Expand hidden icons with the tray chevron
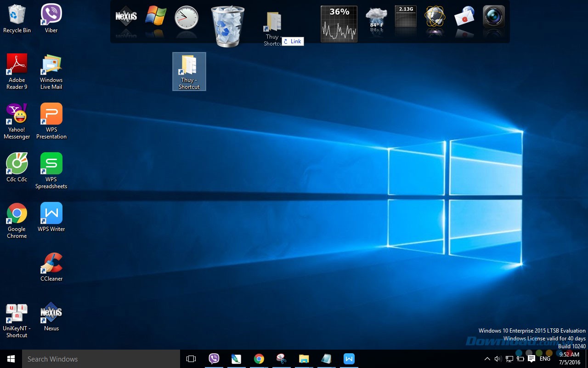Screen dimensions: 588x368 point(487,359)
